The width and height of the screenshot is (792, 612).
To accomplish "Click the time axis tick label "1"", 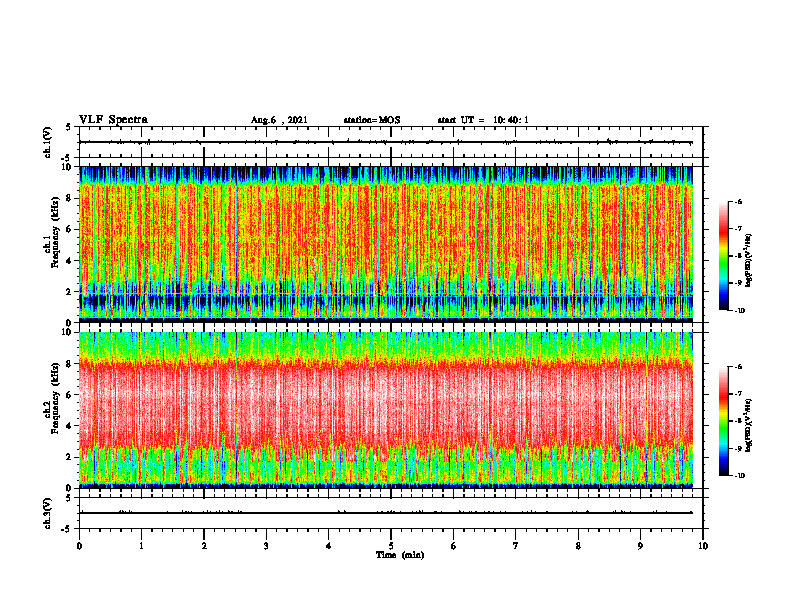I will [x=141, y=546].
